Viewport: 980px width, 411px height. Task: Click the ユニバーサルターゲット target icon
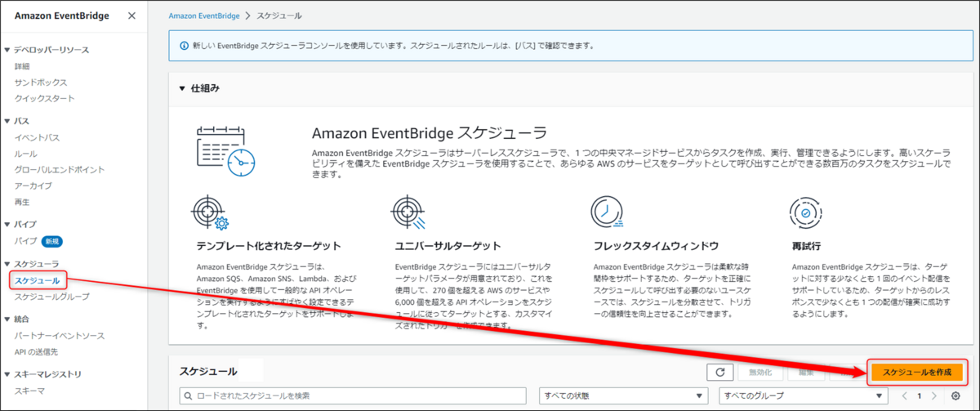408,214
